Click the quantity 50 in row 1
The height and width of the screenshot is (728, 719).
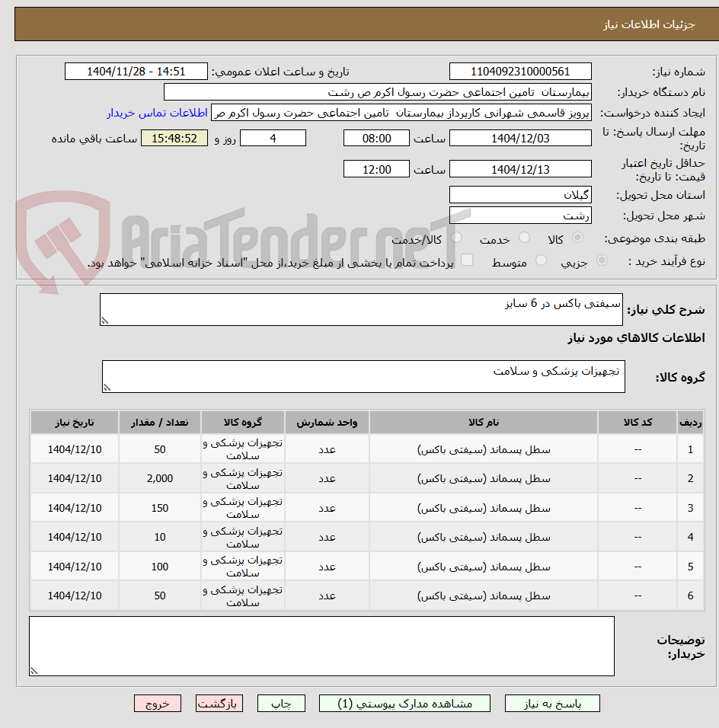coord(160,449)
